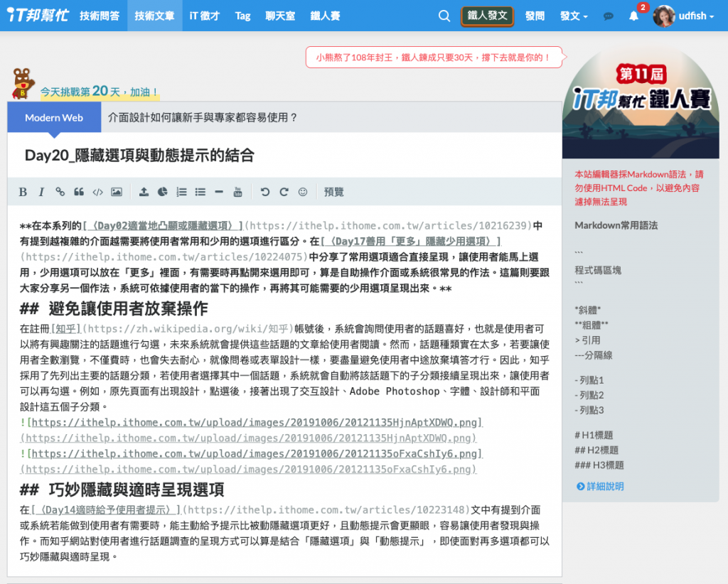The image size is (728, 584).
Task: Go to iT 徵才 section
Action: point(205,16)
